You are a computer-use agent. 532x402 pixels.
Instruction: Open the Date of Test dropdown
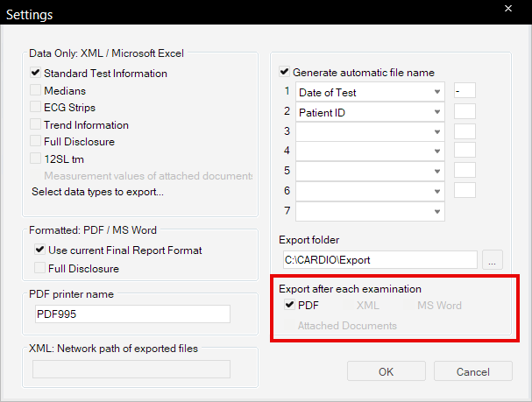pyautogui.click(x=436, y=92)
